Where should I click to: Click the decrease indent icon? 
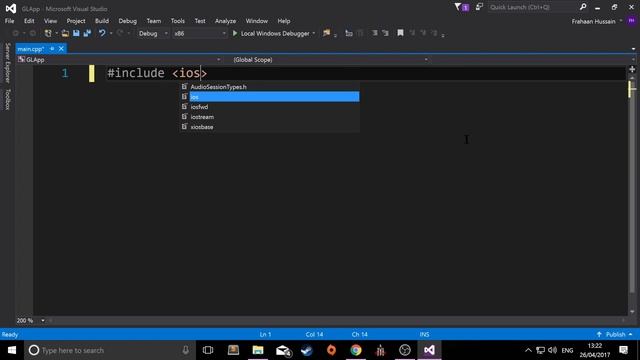click(374, 33)
